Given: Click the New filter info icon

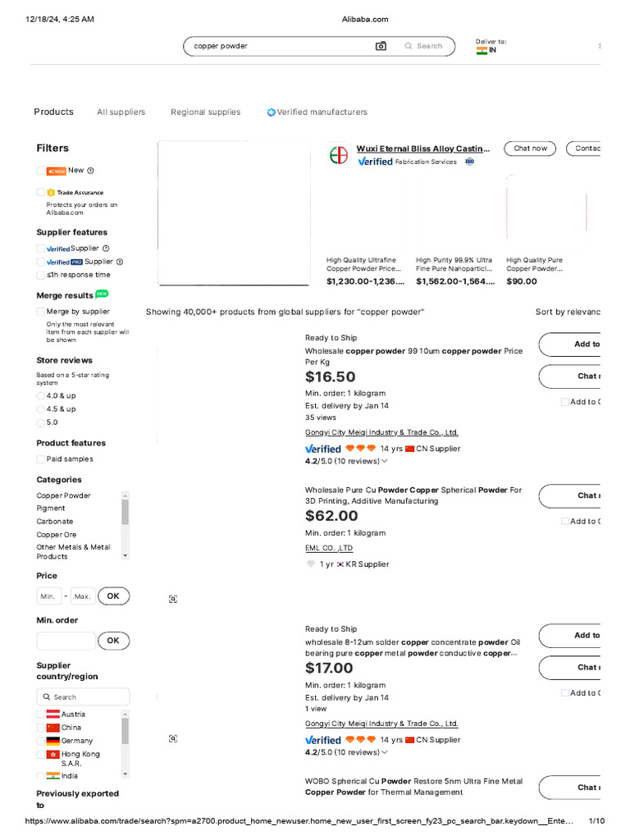Looking at the screenshot, I should tap(90, 171).
